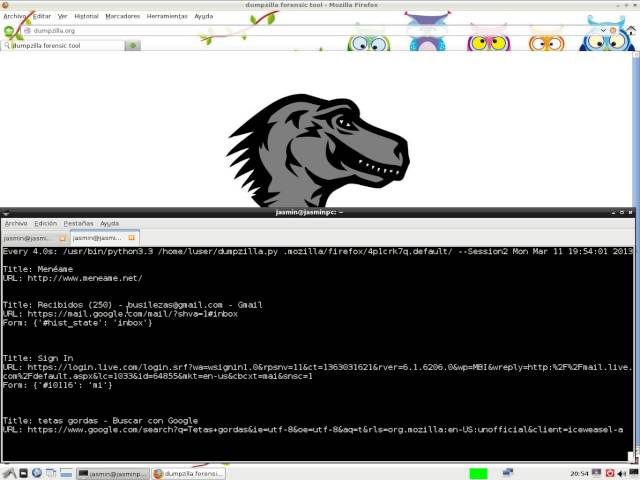
Task: Click the green search go button
Action: pyautogui.click(x=133, y=46)
